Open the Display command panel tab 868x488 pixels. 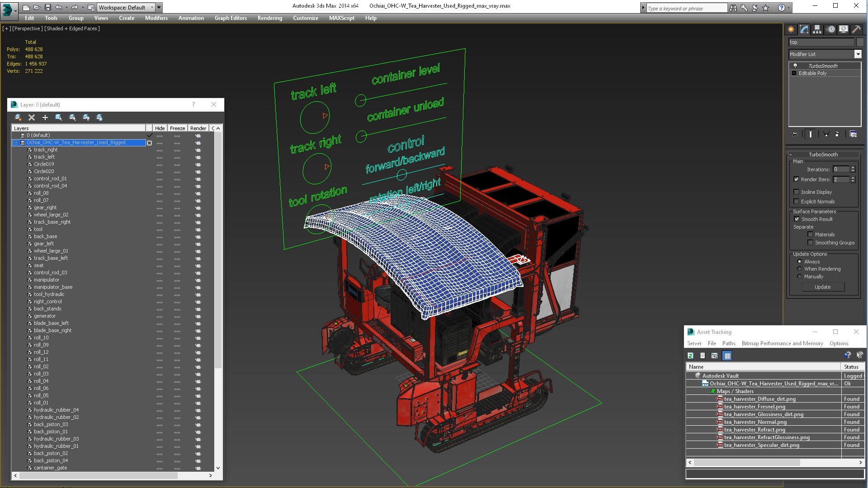tap(844, 29)
